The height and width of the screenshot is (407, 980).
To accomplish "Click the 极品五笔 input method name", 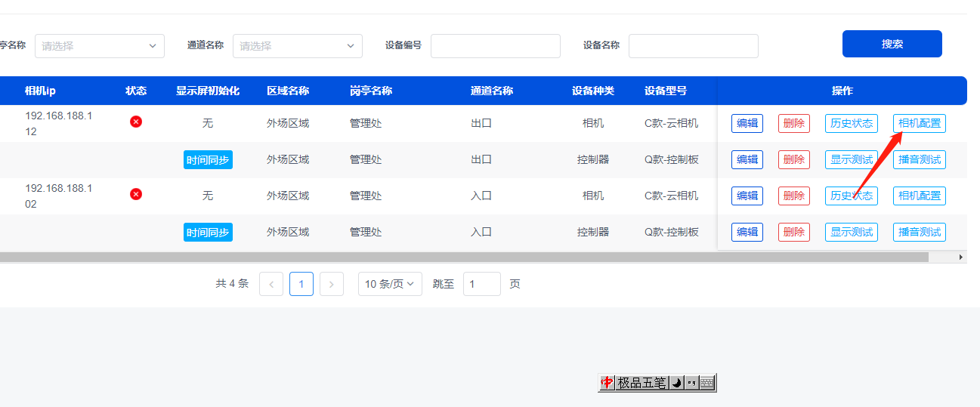I will (641, 383).
